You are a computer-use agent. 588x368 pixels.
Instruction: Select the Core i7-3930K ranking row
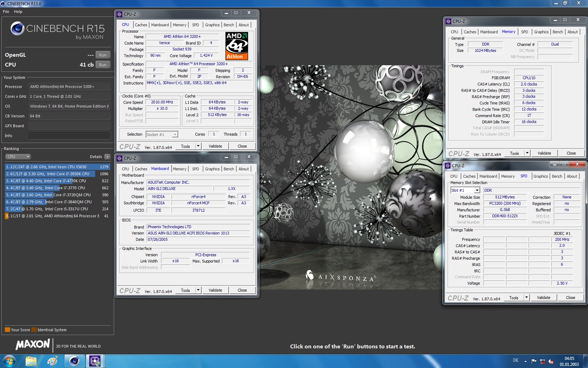[57, 174]
